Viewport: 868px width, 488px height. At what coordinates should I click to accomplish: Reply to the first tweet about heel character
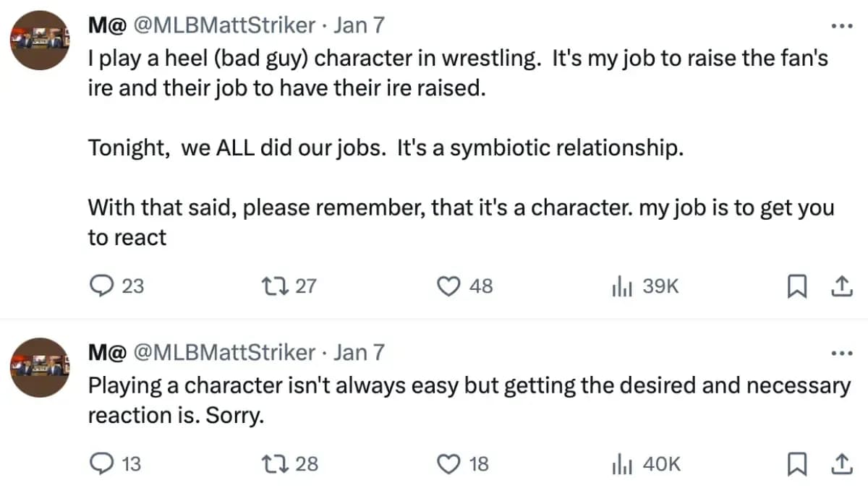tap(102, 286)
